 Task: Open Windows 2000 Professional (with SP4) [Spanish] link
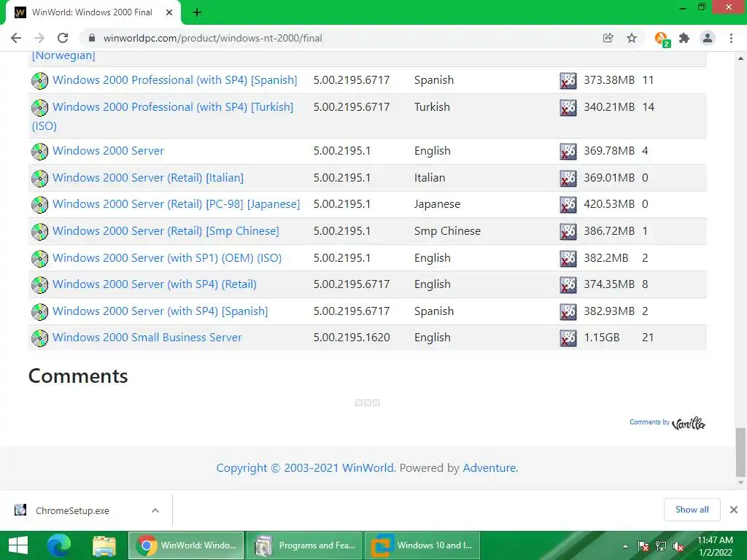click(x=175, y=80)
